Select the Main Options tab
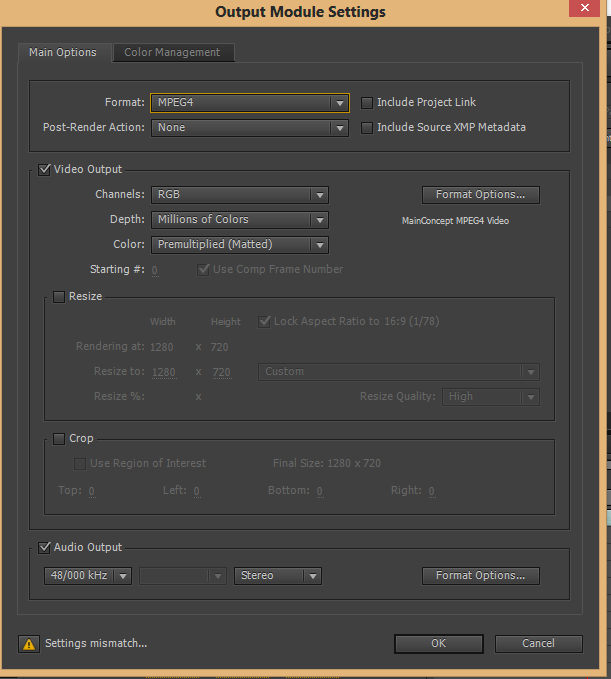 (63, 52)
